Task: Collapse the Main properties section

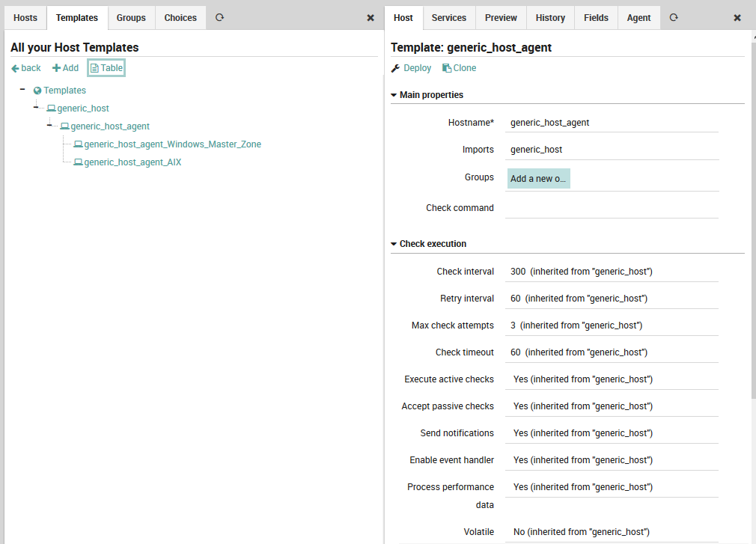Action: coord(393,94)
